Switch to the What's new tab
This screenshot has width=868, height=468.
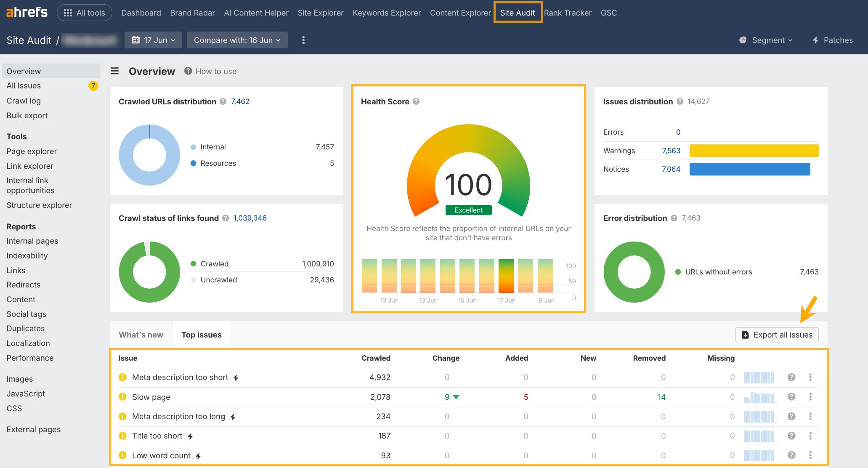click(141, 335)
